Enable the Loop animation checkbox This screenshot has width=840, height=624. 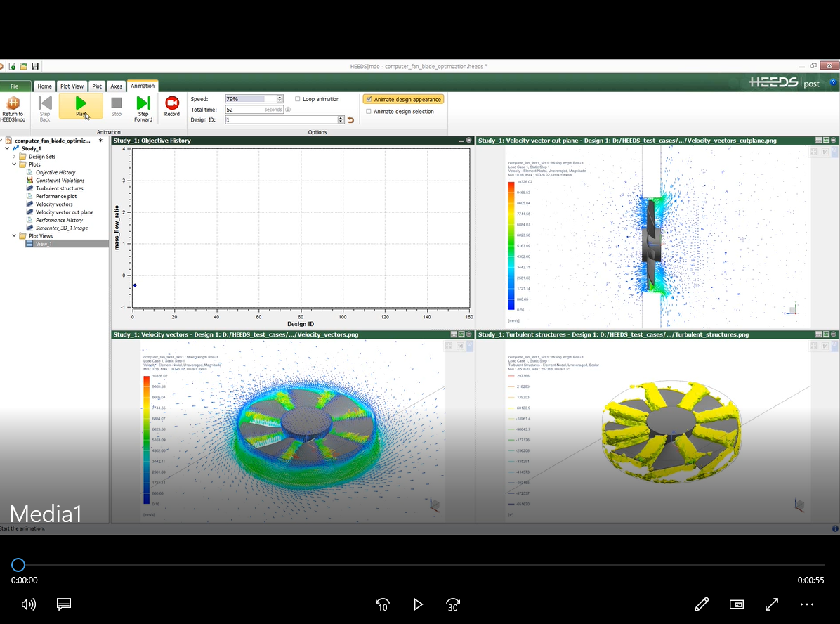[298, 99]
